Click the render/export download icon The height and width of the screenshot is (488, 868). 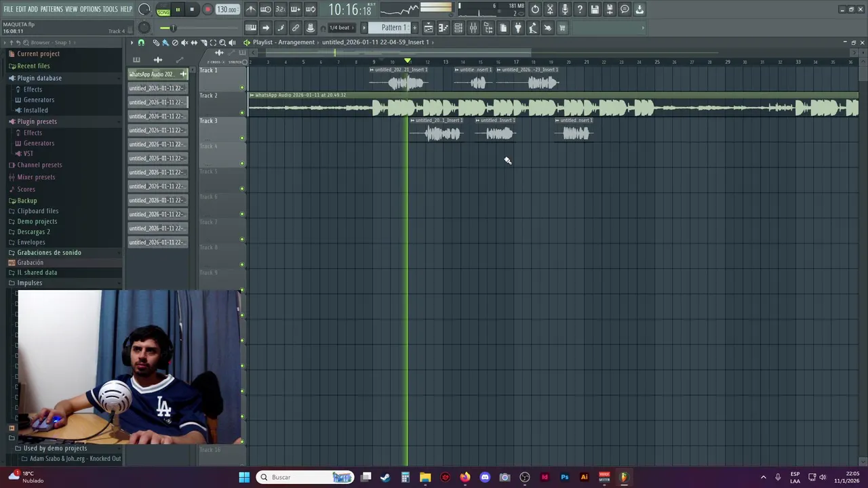[x=639, y=9]
